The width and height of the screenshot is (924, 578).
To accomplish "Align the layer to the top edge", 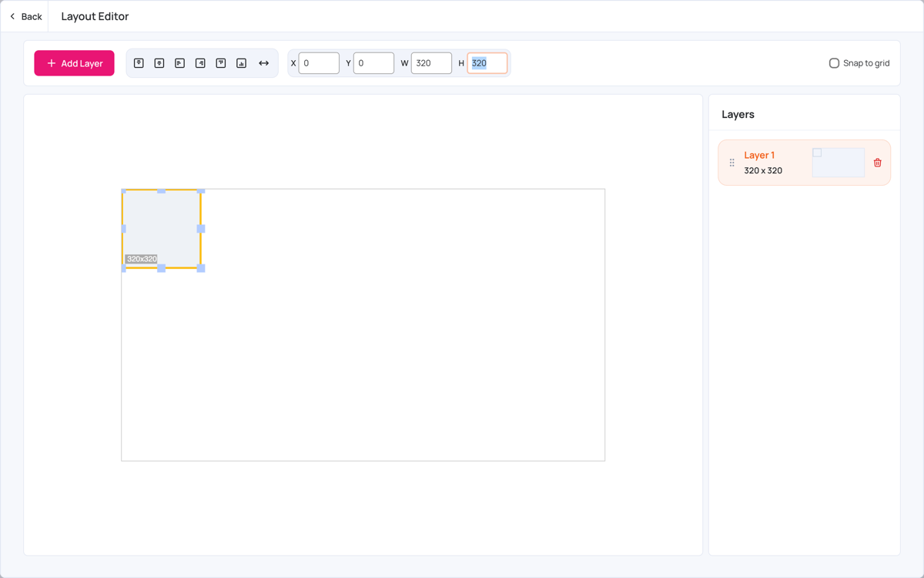I will click(221, 63).
